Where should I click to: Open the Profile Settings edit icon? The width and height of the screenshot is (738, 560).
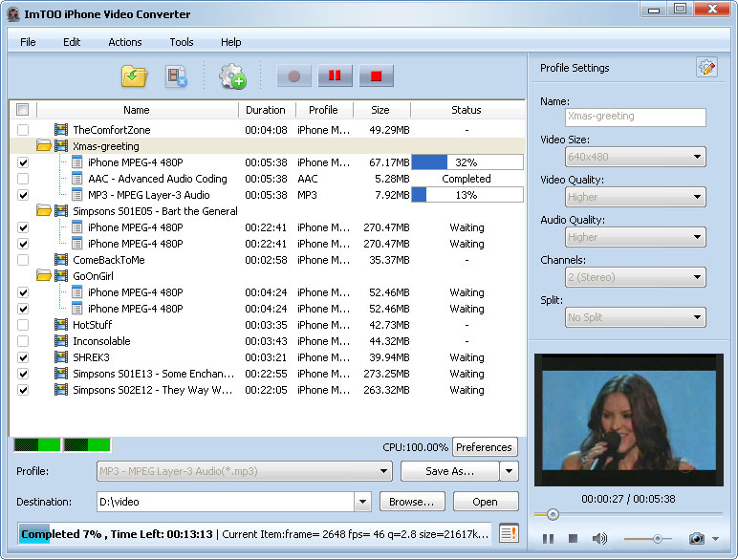tap(706, 67)
